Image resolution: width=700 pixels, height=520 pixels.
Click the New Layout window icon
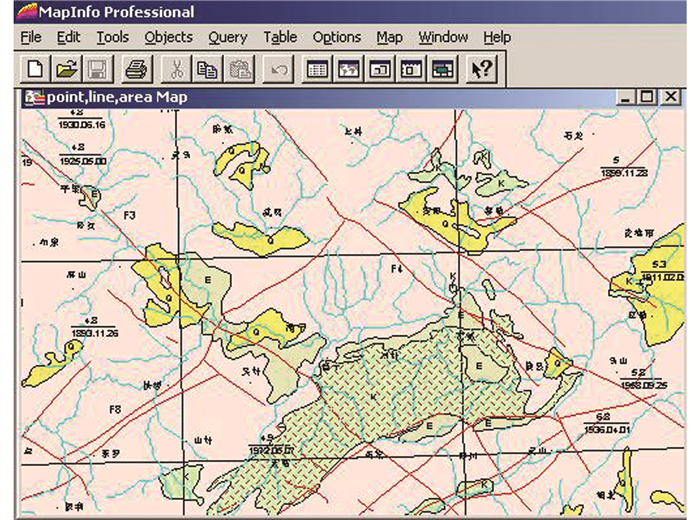point(411,69)
